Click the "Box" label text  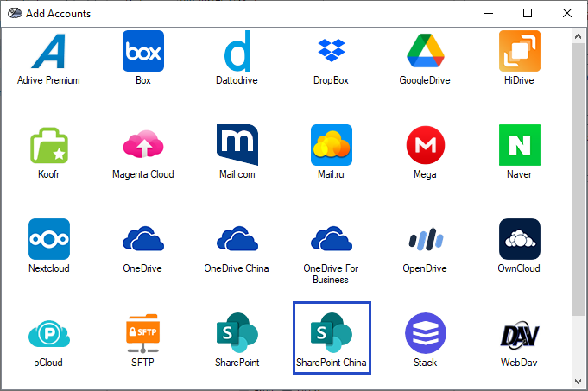click(143, 80)
